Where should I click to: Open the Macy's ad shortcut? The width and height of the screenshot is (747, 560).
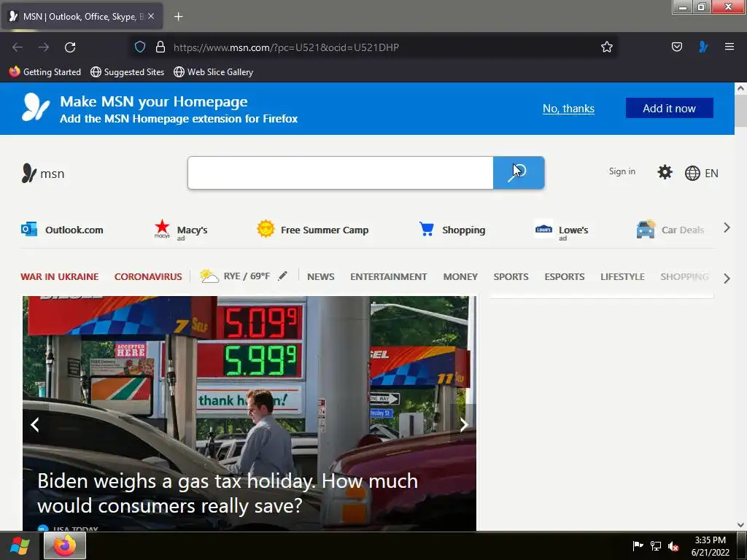[x=181, y=230]
